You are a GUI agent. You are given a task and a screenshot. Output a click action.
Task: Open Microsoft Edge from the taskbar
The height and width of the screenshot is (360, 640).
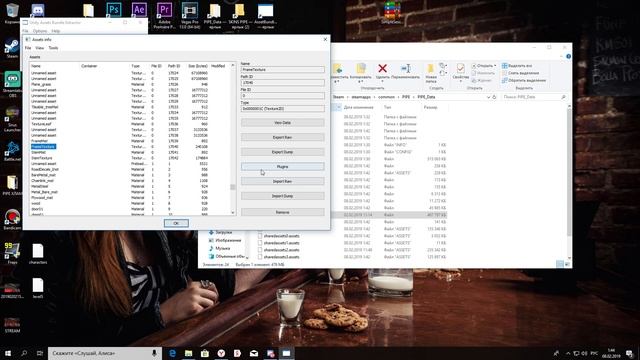172,353
